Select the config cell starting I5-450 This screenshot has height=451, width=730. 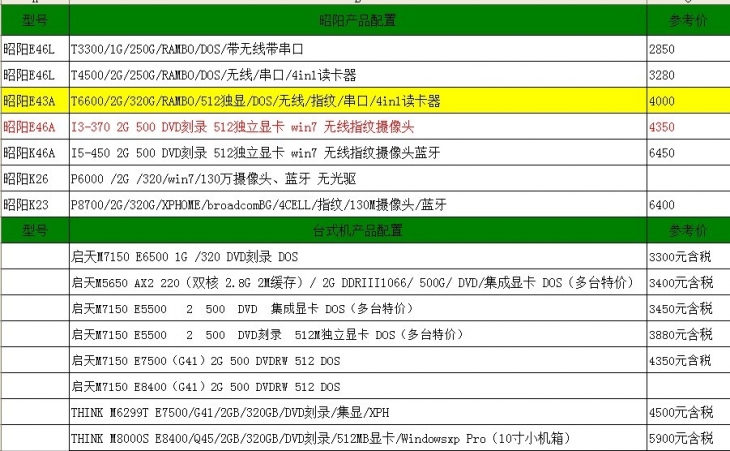tap(358, 153)
